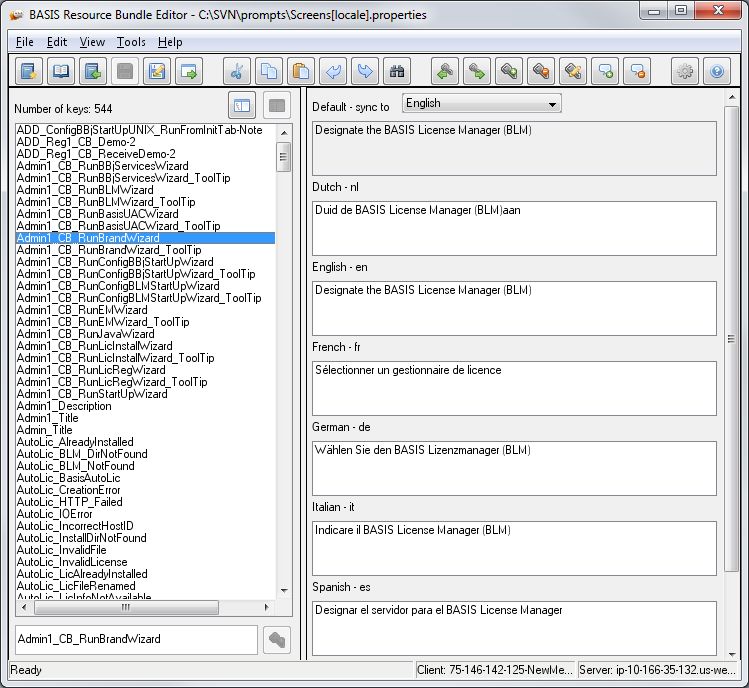Click the Redo arrow icon
Screen dimensions: 749x688
(365, 72)
